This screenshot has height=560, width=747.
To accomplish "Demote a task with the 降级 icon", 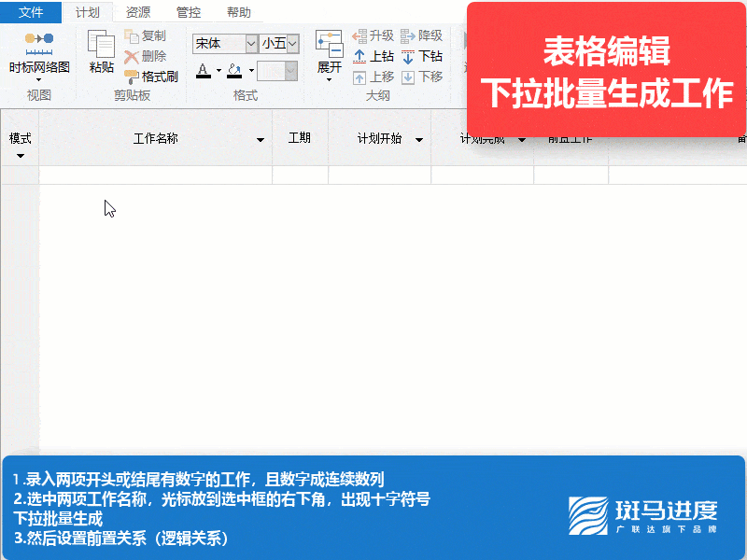I will coord(420,33).
